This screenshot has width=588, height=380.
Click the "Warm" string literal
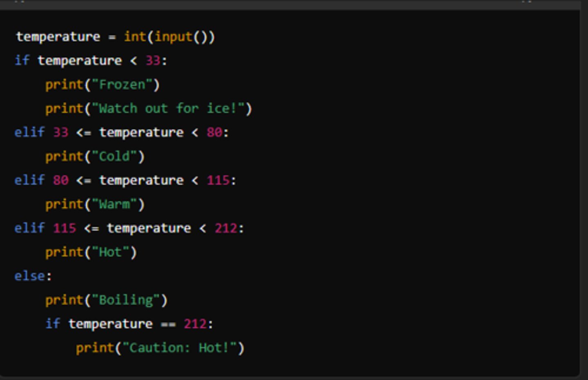pyautogui.click(x=114, y=204)
